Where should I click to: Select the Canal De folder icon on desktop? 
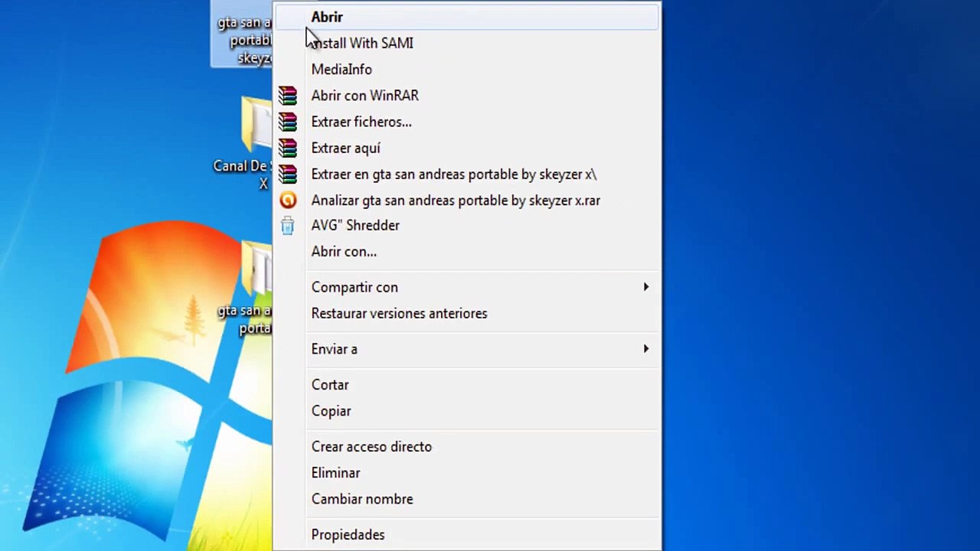[256, 125]
